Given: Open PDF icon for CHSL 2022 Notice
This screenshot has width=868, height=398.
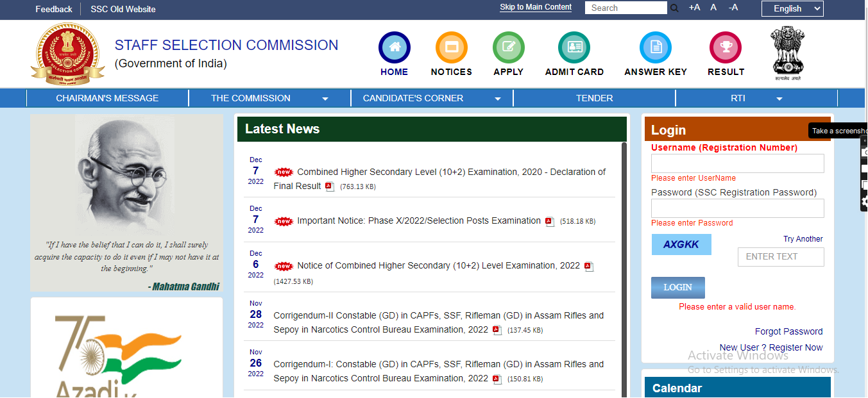Looking at the screenshot, I should pyautogui.click(x=589, y=267).
